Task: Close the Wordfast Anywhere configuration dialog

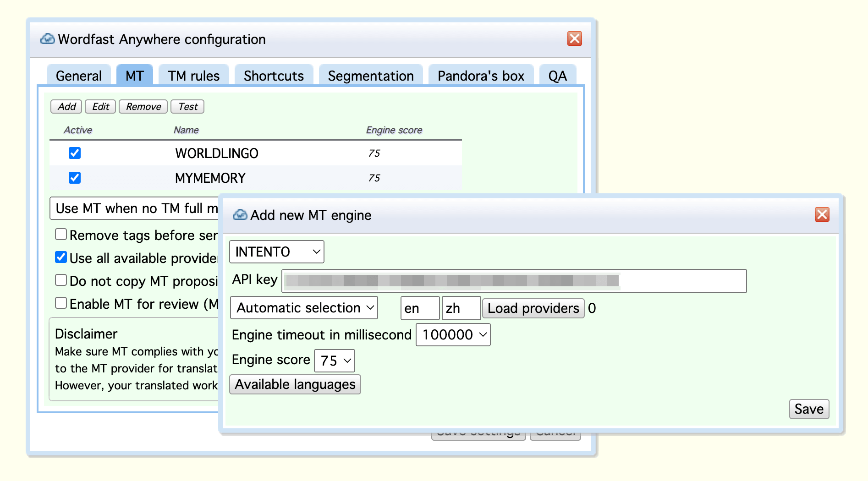Action: tap(574, 38)
